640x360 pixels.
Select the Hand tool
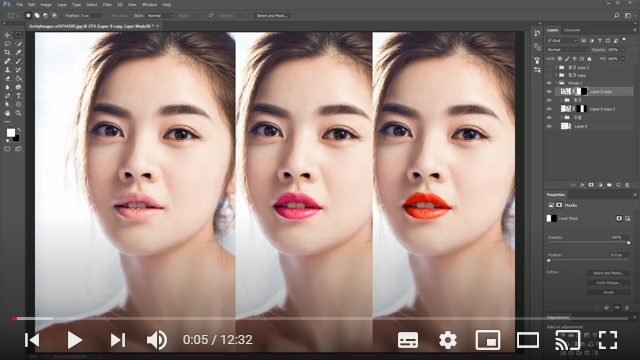tap(7, 113)
